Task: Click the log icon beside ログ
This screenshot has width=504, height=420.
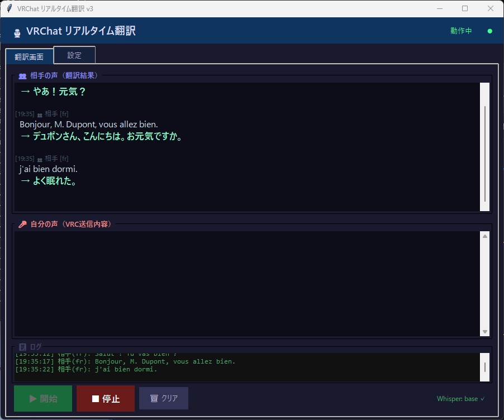Action: [x=22, y=347]
